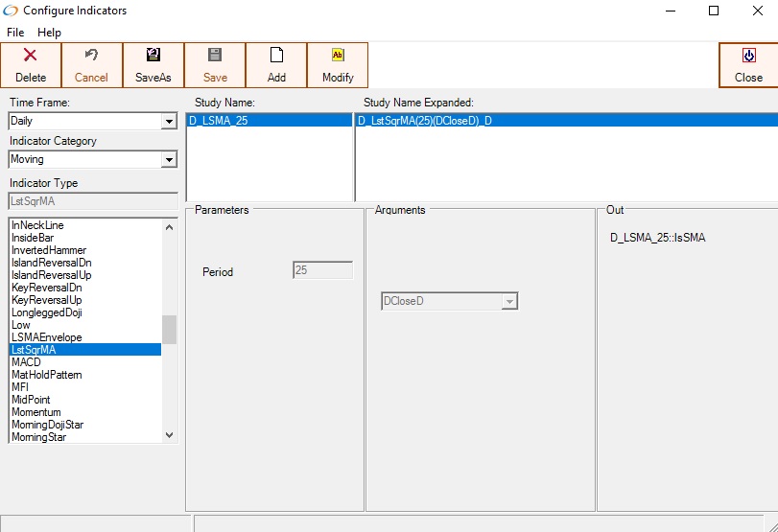Select Momentum from indicator list
Screen dimensions: 778x532
coord(38,412)
